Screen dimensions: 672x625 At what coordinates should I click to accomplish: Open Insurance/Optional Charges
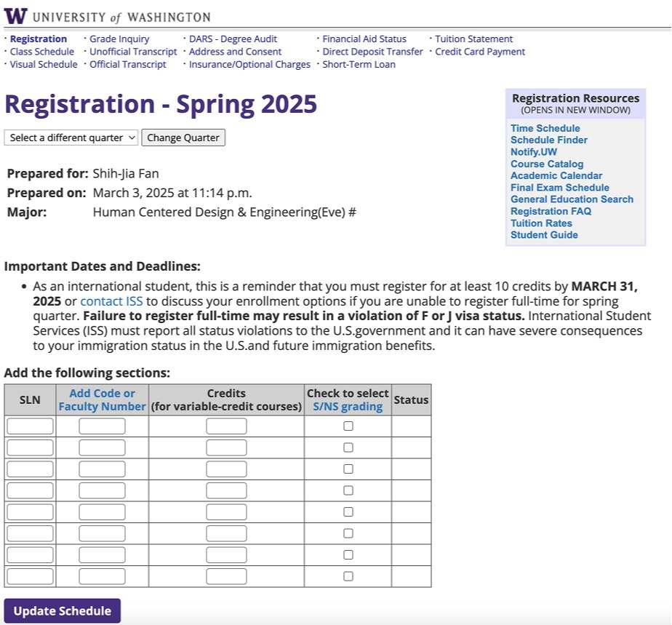249,65
